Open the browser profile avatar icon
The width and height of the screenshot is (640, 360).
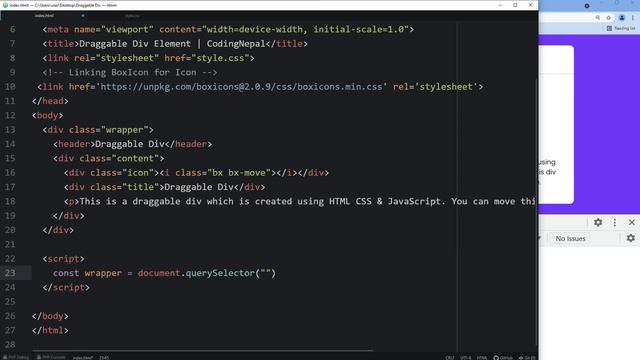[622, 18]
